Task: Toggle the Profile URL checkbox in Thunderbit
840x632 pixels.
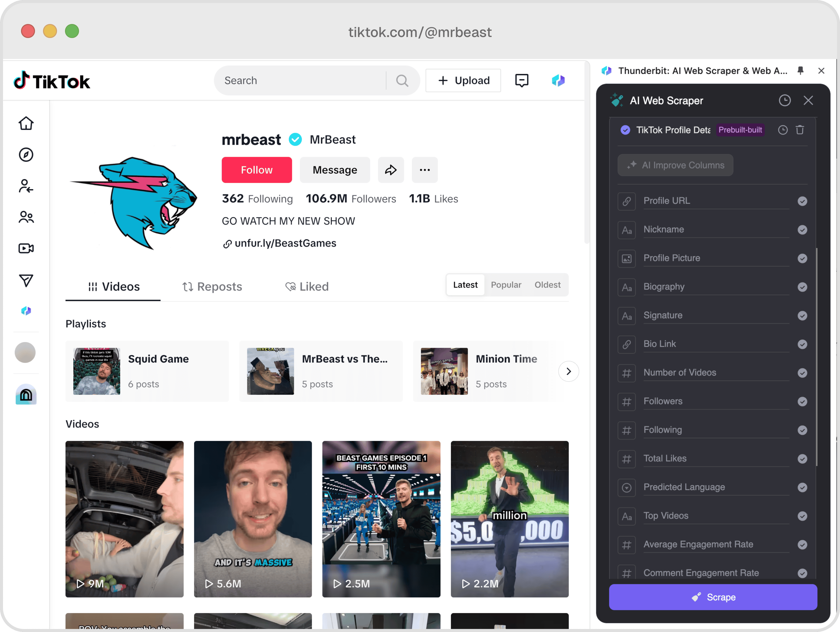Action: coord(803,200)
